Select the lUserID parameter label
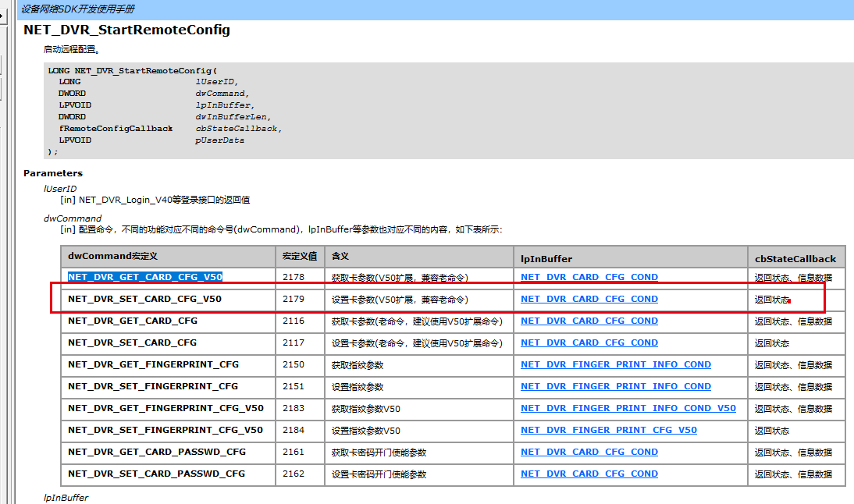The height and width of the screenshot is (504, 854). click(60, 188)
